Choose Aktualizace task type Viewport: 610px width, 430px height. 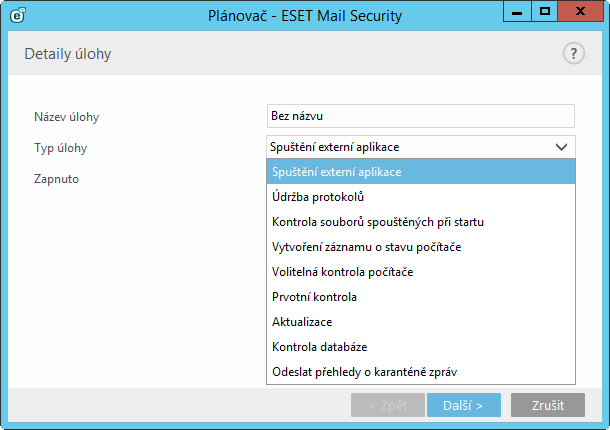pos(421,322)
